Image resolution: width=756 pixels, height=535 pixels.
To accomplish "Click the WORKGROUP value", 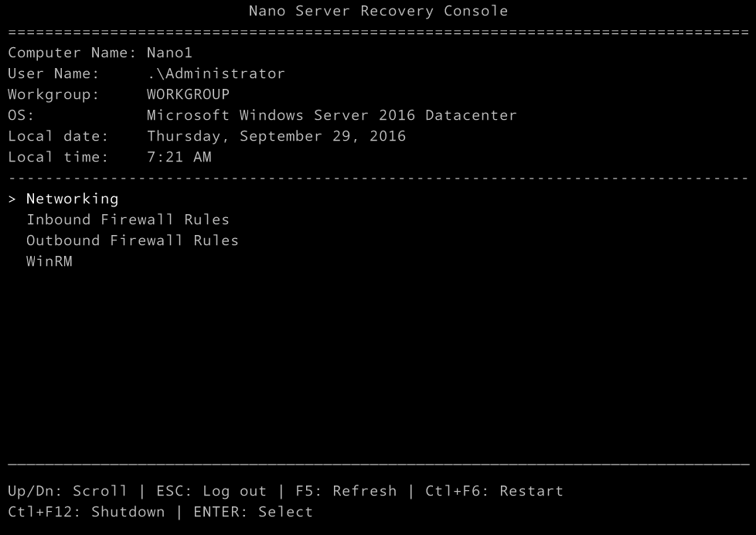I will click(188, 94).
